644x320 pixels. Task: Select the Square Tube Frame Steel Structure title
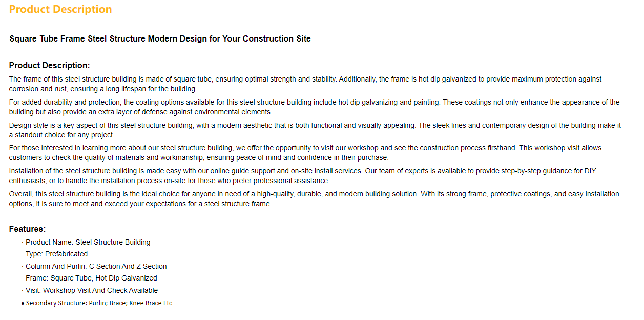(160, 39)
